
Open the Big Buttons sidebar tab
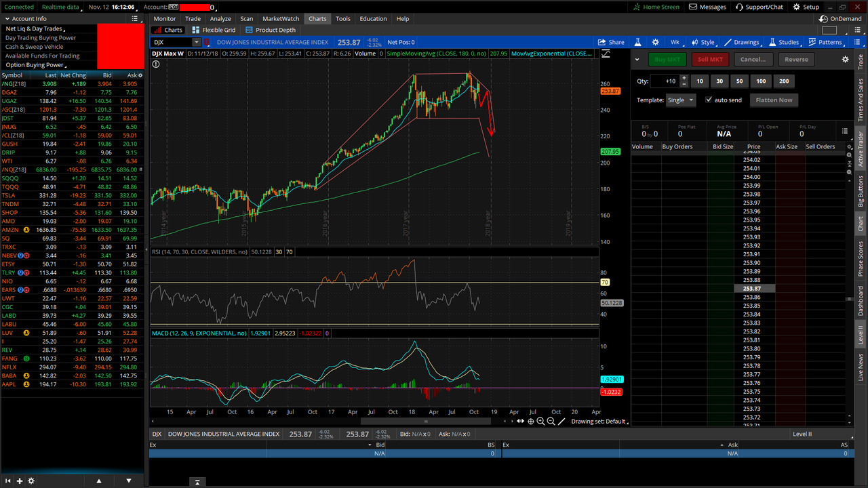click(861, 191)
